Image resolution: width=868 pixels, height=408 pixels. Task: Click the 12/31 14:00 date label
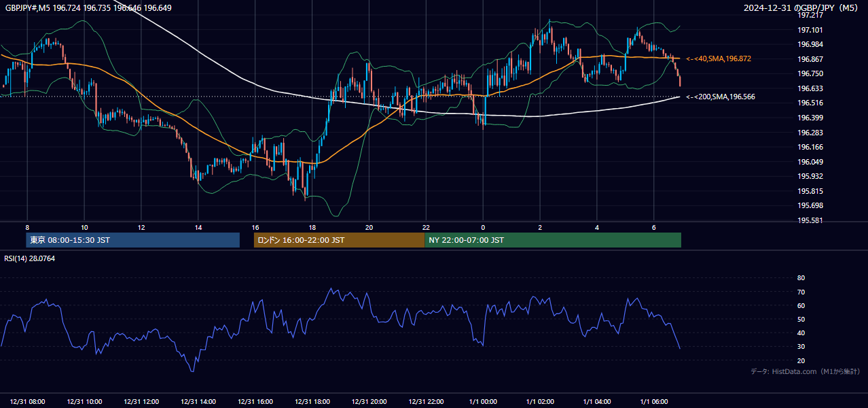(198, 402)
